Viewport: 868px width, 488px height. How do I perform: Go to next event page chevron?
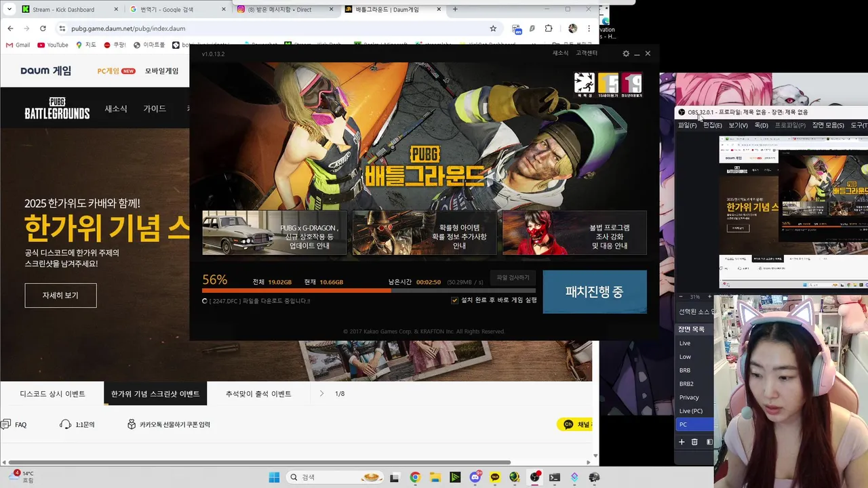point(321,393)
